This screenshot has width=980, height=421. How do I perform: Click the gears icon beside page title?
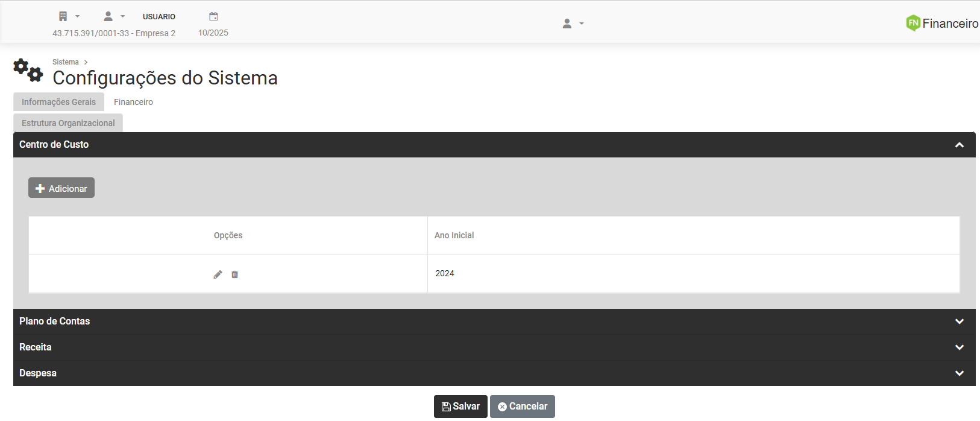(28, 71)
